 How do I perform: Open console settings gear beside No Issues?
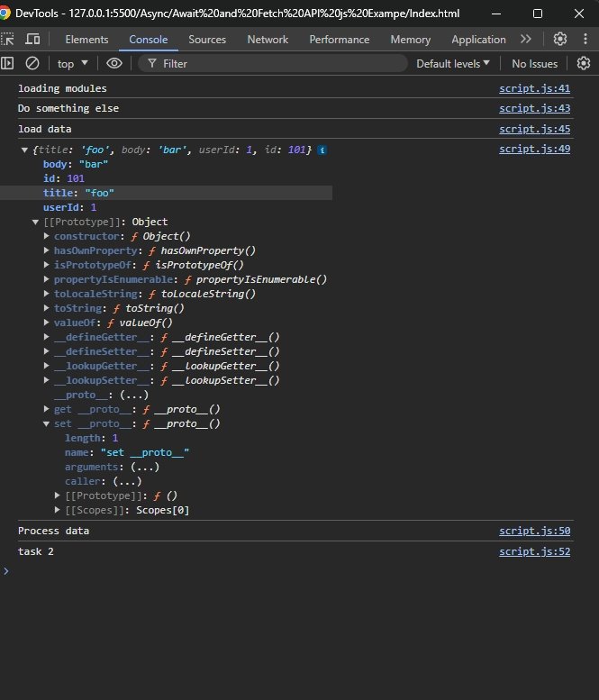[x=584, y=63]
